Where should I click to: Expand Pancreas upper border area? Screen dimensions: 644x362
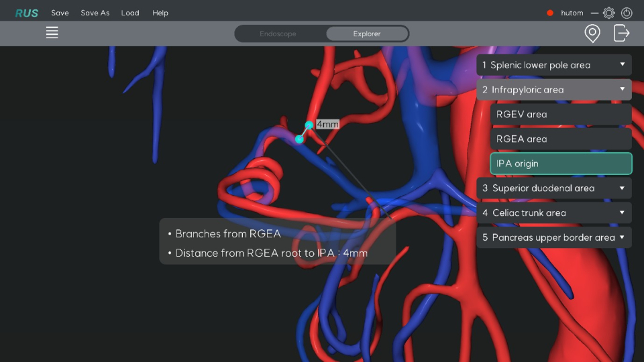(x=554, y=238)
